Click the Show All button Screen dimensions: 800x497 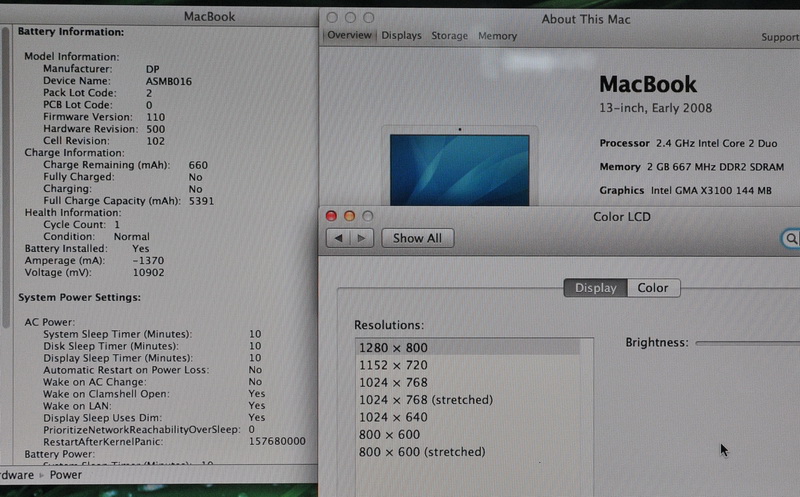click(417, 238)
